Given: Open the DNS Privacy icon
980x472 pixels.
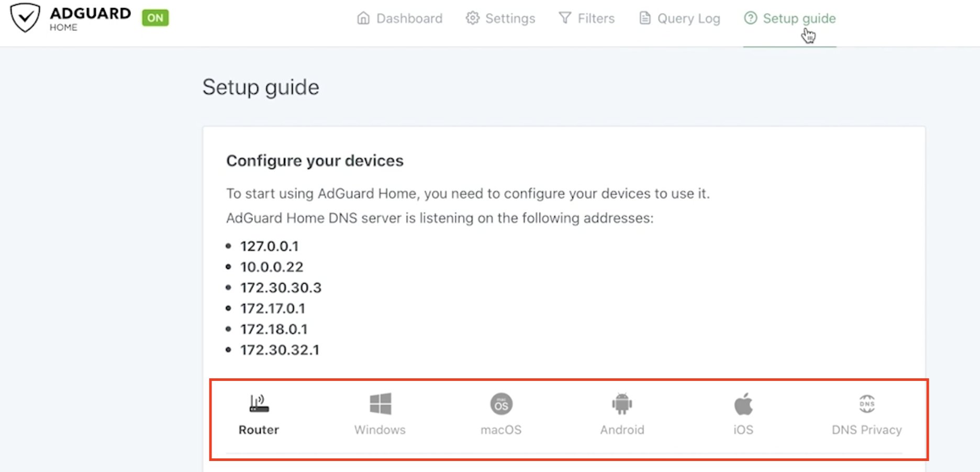Looking at the screenshot, I should [x=866, y=403].
